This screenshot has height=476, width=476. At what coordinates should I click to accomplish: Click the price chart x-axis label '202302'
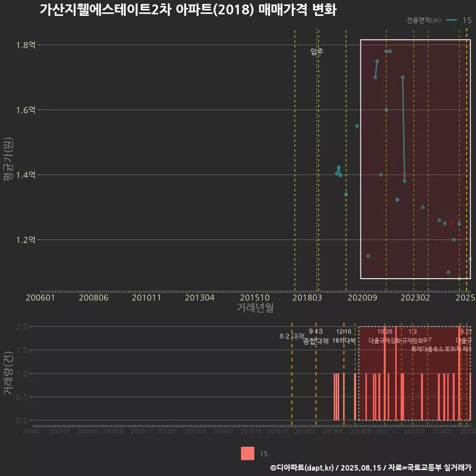coord(416,297)
